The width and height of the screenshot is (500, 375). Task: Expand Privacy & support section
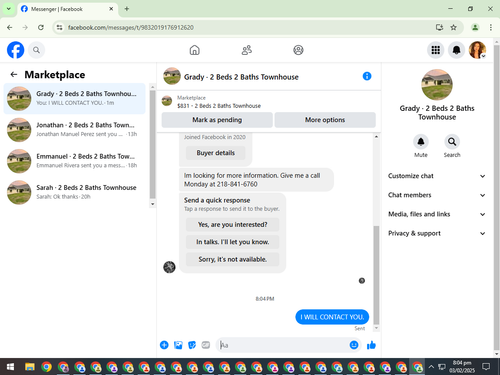pos(437,233)
